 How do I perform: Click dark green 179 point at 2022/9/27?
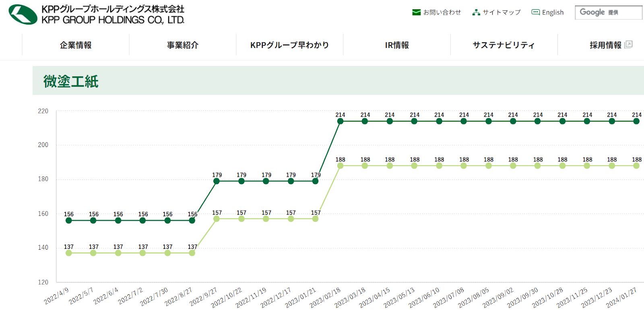(217, 181)
